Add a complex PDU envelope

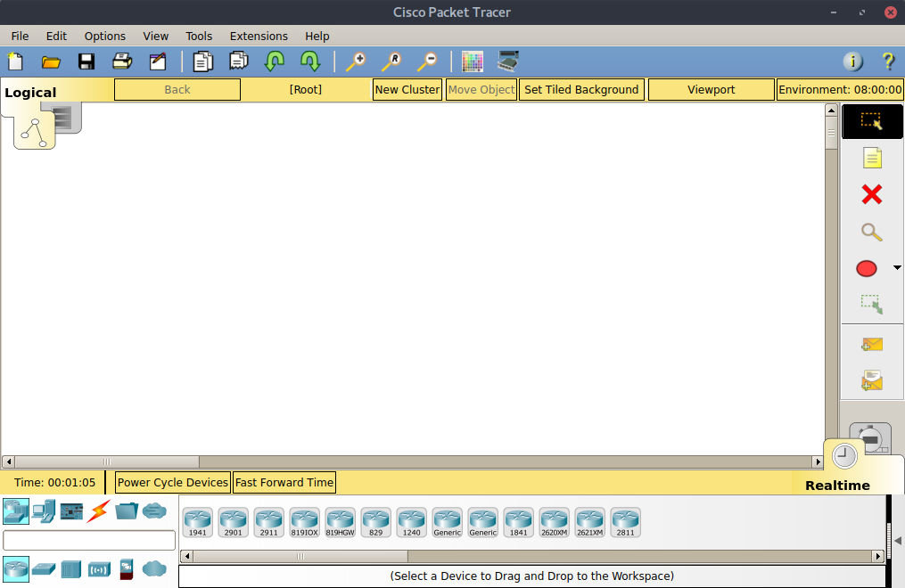click(x=871, y=381)
